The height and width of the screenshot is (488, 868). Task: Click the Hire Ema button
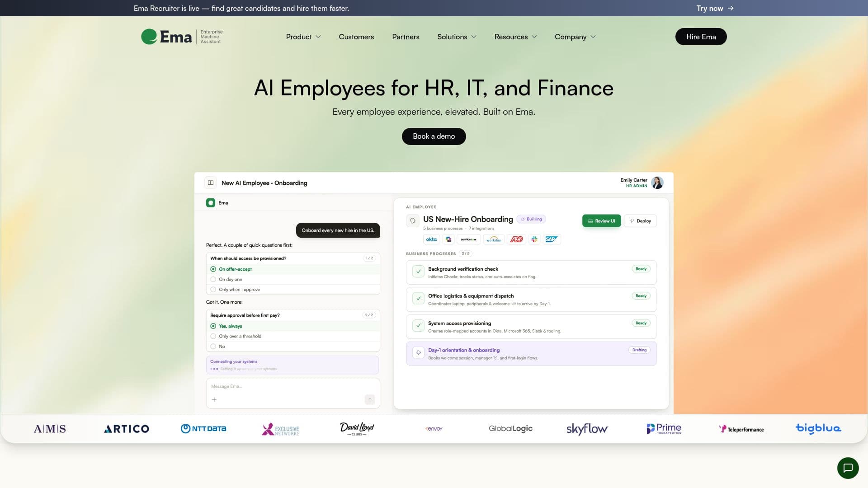click(x=701, y=37)
